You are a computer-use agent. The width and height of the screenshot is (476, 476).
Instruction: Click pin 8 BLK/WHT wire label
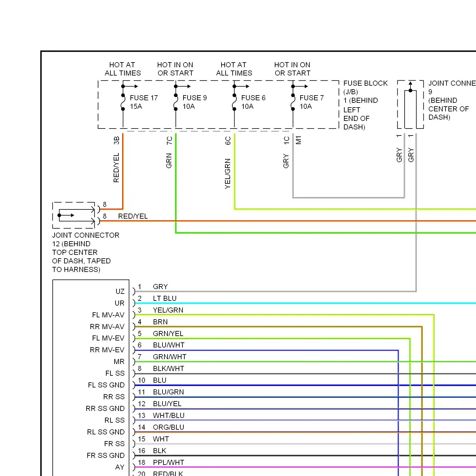tap(169, 368)
